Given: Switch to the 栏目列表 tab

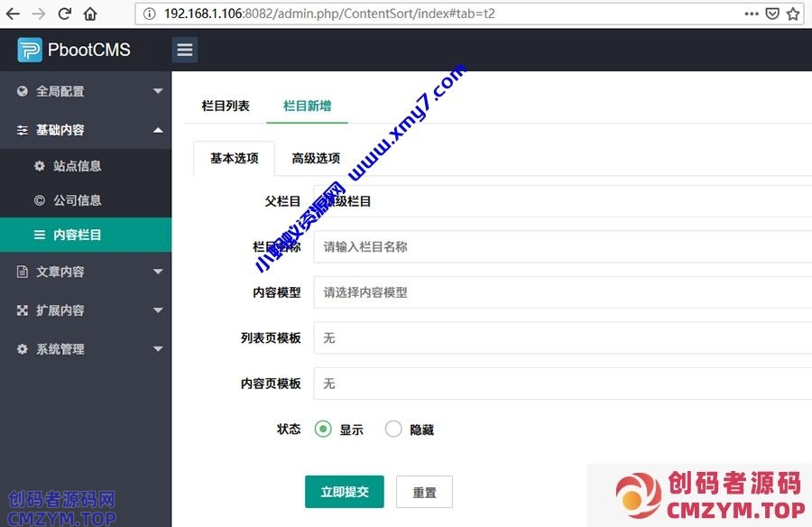Looking at the screenshot, I should pyautogui.click(x=226, y=106).
